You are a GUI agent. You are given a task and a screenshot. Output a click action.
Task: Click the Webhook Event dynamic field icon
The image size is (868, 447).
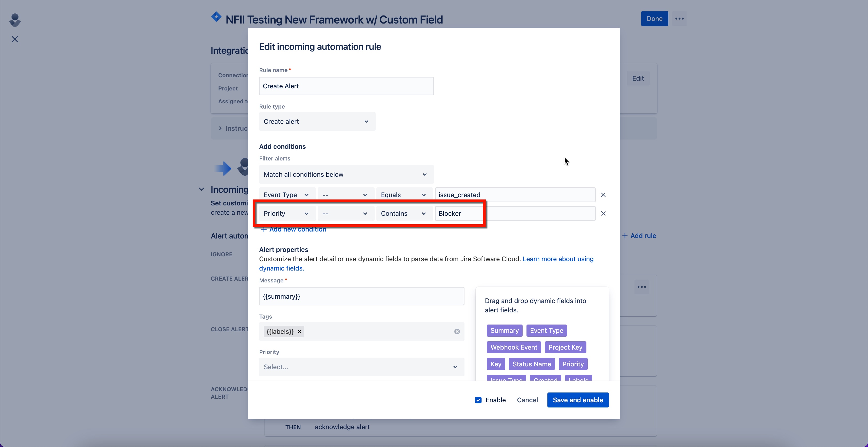tap(513, 347)
